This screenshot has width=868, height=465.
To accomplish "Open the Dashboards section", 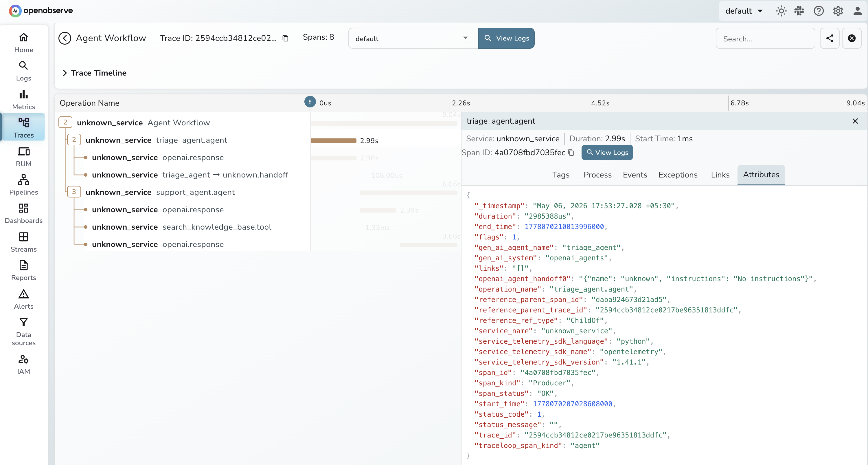I will click(x=24, y=213).
